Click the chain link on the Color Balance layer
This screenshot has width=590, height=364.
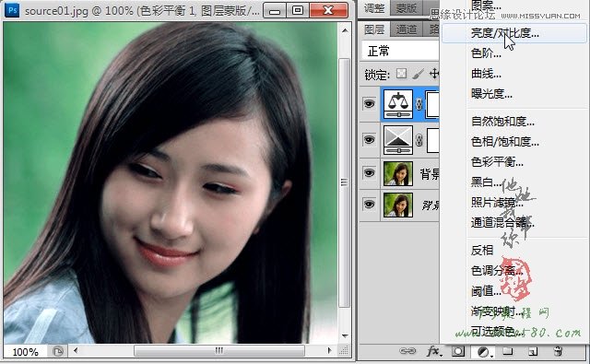419,104
